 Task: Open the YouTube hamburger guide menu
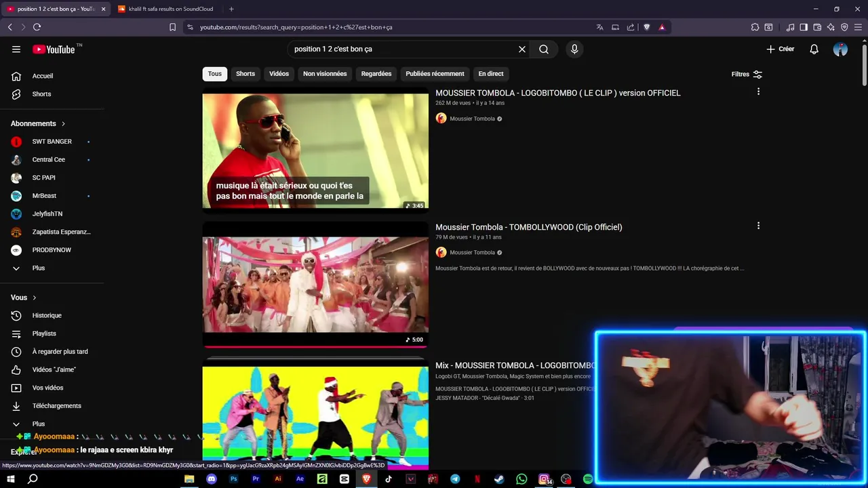16,49
